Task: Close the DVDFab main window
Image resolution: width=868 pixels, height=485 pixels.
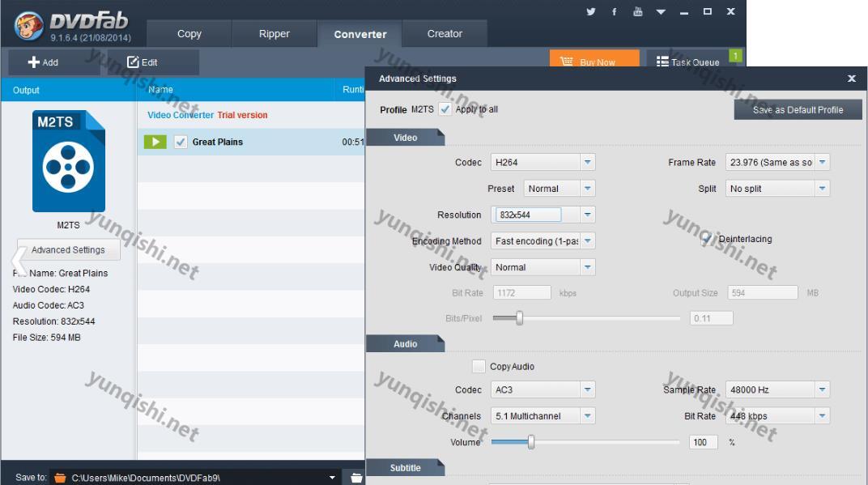Action: (730, 11)
